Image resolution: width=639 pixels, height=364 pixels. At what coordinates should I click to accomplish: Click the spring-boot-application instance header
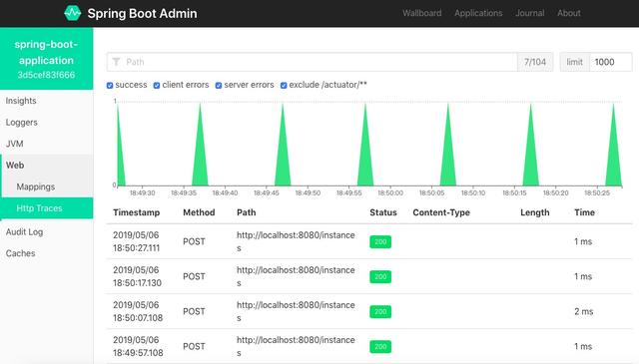pyautogui.click(x=47, y=59)
